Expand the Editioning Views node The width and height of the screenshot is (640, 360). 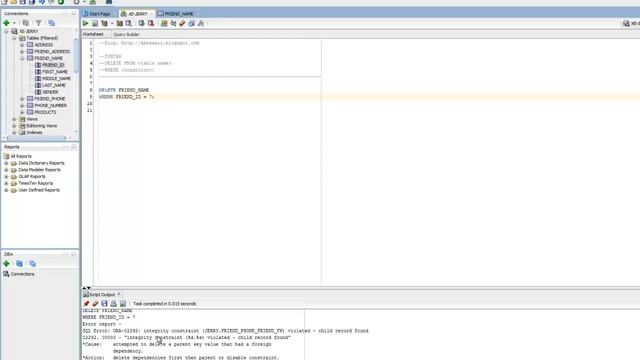click(x=14, y=126)
